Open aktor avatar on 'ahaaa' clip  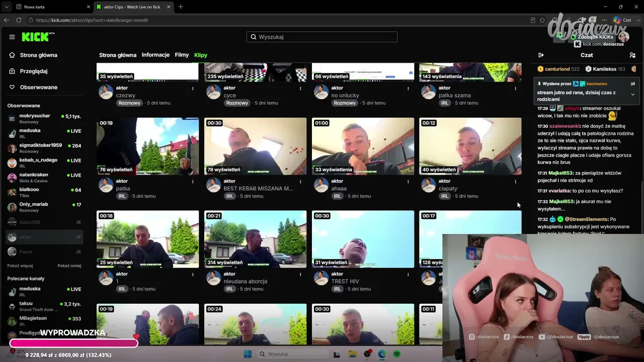[x=321, y=185]
